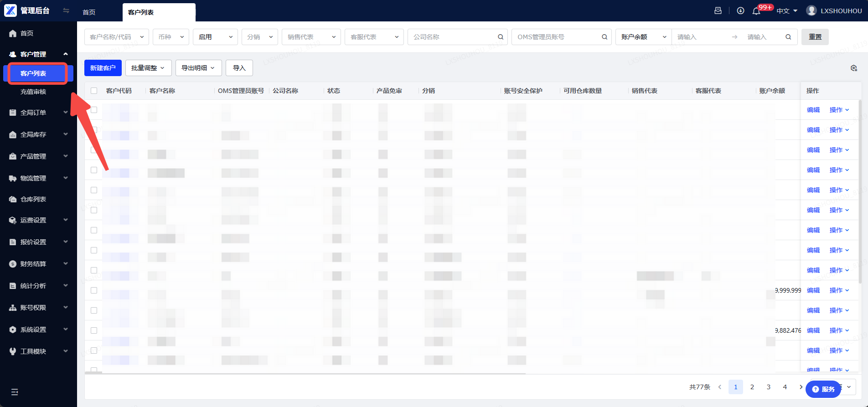Image resolution: width=868 pixels, height=407 pixels.
Task: Click the 统计分析 sidebar icon
Action: point(13,286)
